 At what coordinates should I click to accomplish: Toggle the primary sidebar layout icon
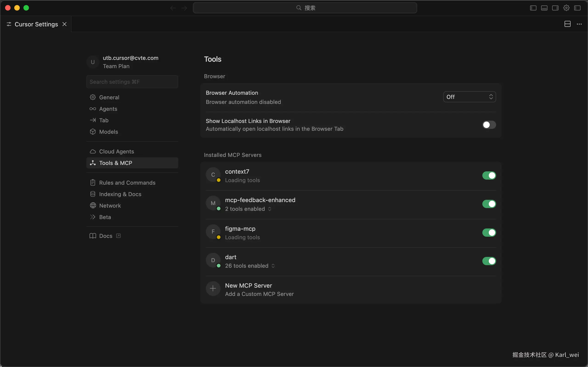click(533, 8)
